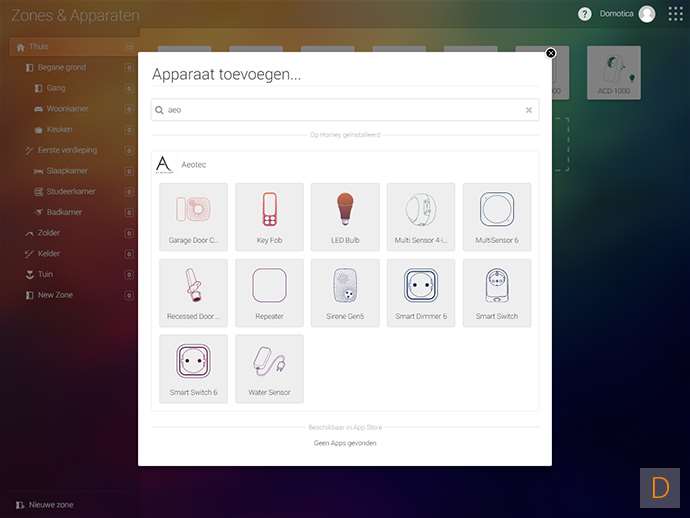690x518 pixels.
Task: Select the Thuis zone
Action: (x=74, y=47)
